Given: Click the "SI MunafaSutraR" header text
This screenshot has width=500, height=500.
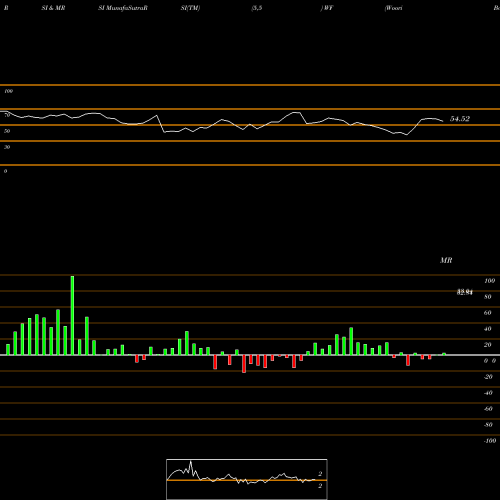Looking at the screenshot, I should [123, 8].
